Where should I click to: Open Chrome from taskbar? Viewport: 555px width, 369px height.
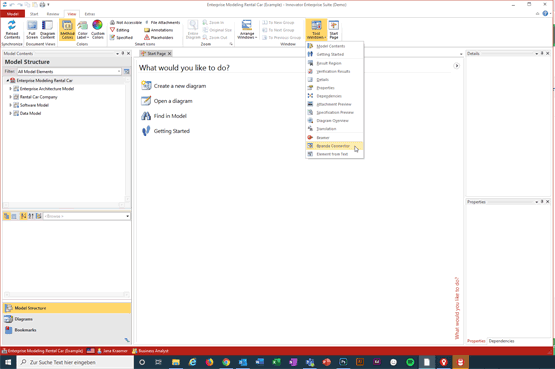226,362
